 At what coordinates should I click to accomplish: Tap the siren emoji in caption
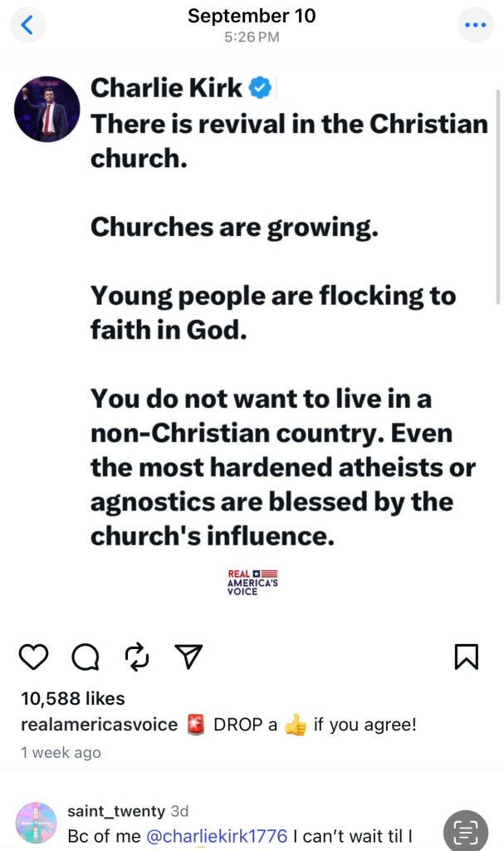point(196,725)
